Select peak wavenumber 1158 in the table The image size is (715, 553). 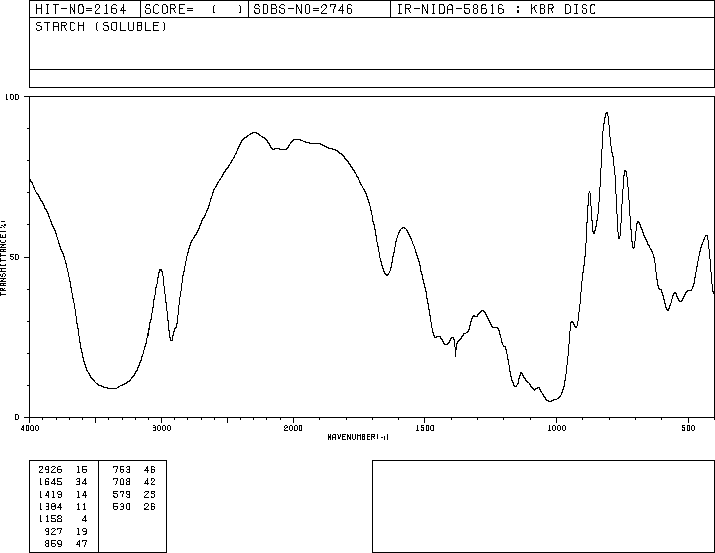(x=50, y=519)
